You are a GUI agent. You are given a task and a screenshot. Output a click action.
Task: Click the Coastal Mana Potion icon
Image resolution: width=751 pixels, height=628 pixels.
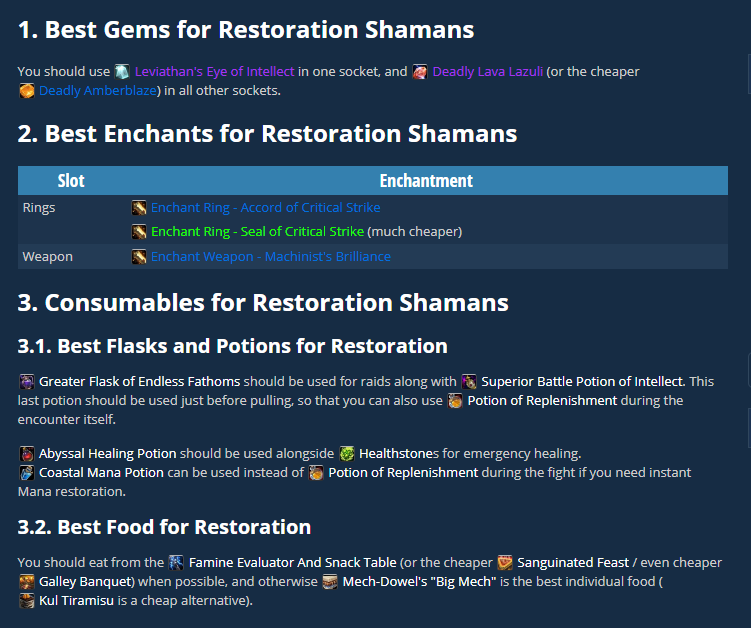pyautogui.click(x=27, y=472)
